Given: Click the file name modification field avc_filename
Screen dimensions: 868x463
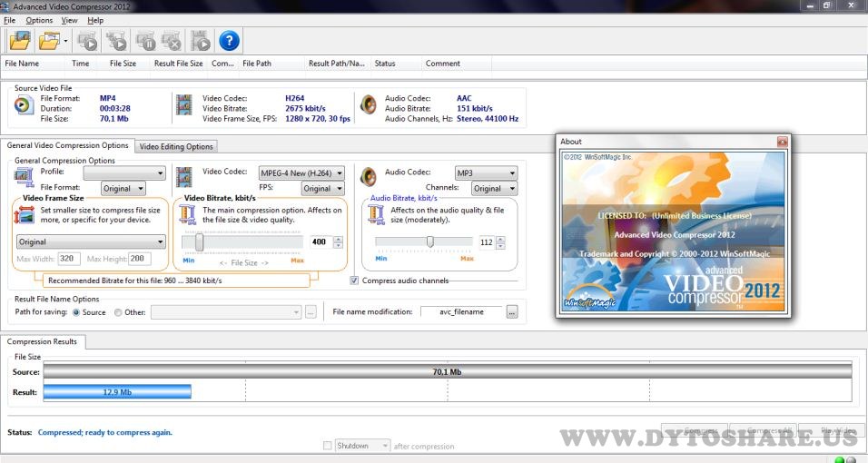Looking at the screenshot, I should tap(462, 312).
